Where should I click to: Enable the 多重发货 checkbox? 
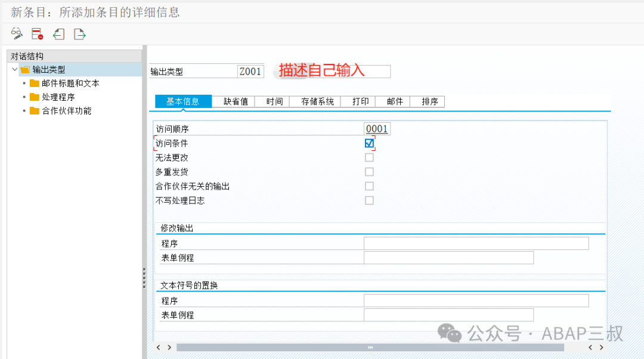pyautogui.click(x=369, y=172)
